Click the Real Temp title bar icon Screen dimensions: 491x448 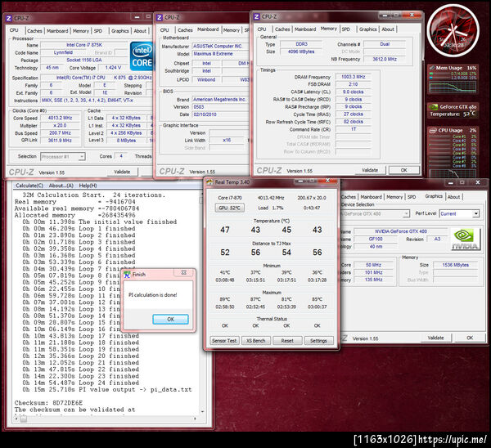[x=209, y=182]
